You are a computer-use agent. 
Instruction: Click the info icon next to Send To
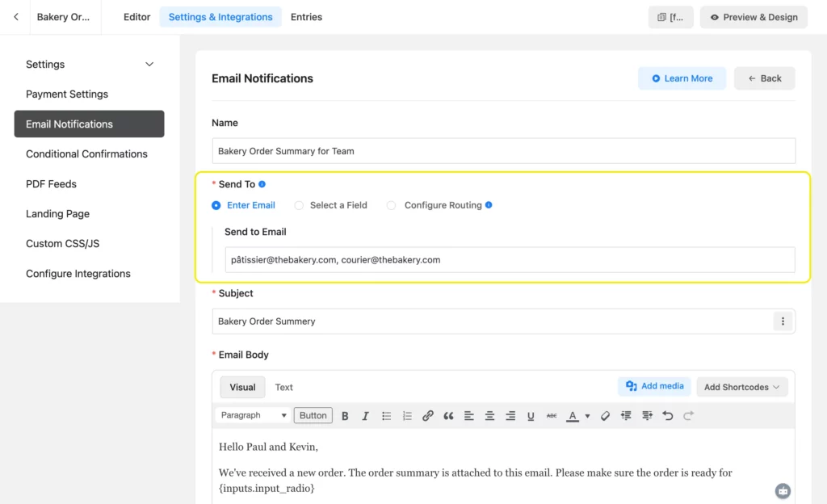point(262,184)
